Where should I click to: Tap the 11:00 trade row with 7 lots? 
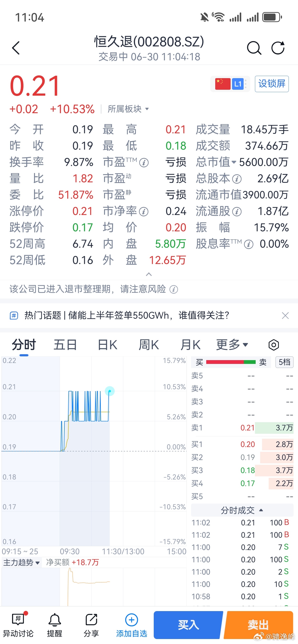pyautogui.click(x=242, y=547)
